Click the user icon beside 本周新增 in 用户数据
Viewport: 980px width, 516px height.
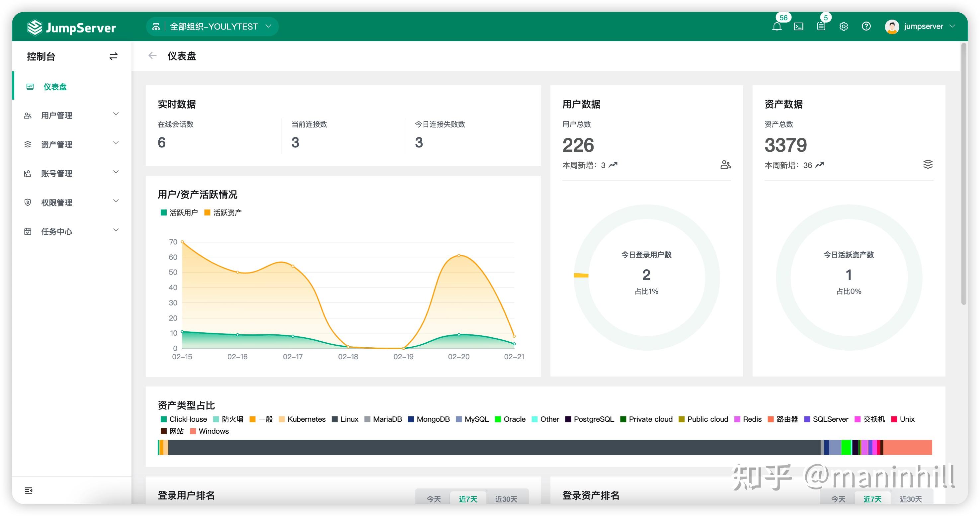point(726,164)
